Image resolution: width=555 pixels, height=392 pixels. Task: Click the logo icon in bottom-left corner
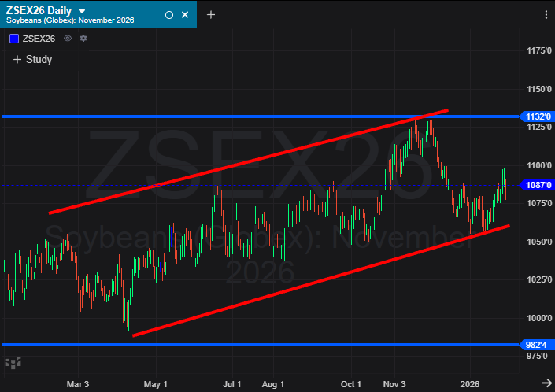13,364
